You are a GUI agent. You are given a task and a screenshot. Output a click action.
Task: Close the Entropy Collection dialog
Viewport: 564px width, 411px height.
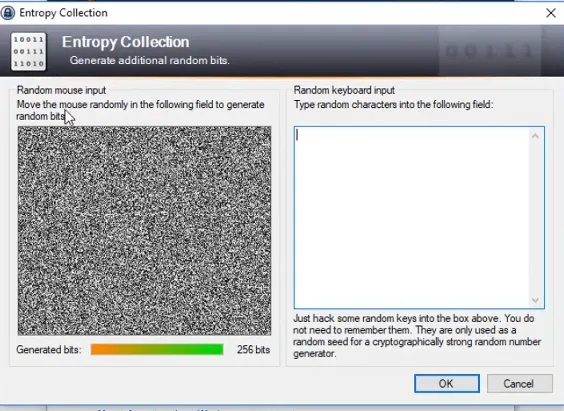pyautogui.click(x=551, y=13)
